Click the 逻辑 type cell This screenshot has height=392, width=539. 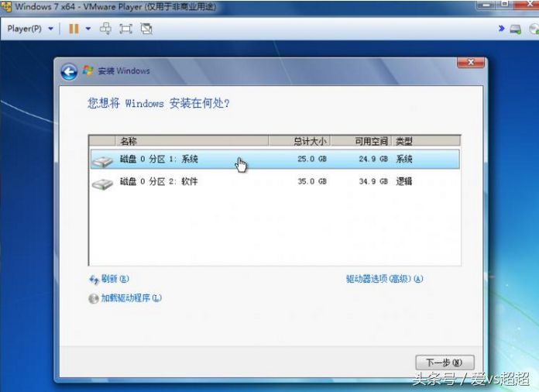[404, 181]
